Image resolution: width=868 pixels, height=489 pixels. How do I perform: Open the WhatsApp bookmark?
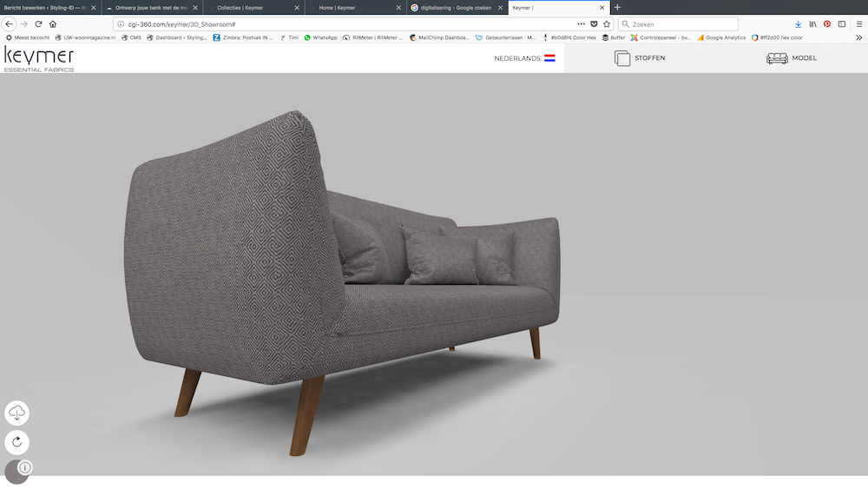pyautogui.click(x=320, y=37)
